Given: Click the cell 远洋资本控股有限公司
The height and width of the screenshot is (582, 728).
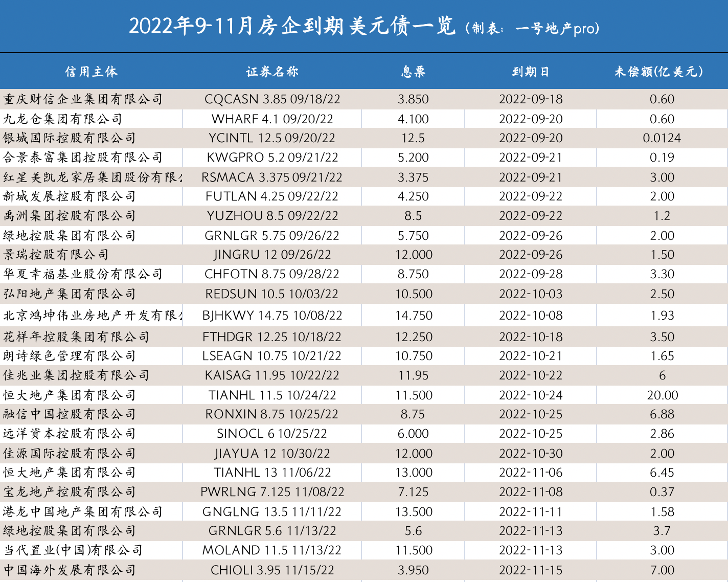Looking at the screenshot, I should [70, 434].
